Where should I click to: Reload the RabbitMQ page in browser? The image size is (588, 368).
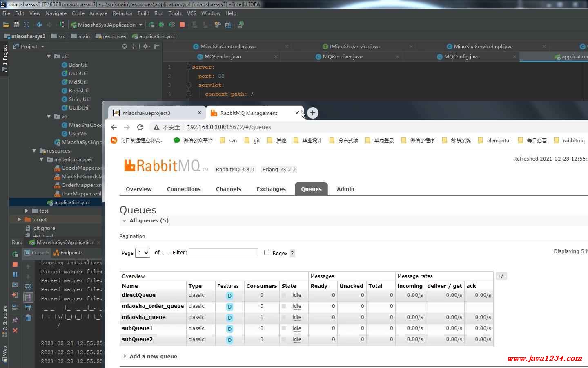[140, 127]
